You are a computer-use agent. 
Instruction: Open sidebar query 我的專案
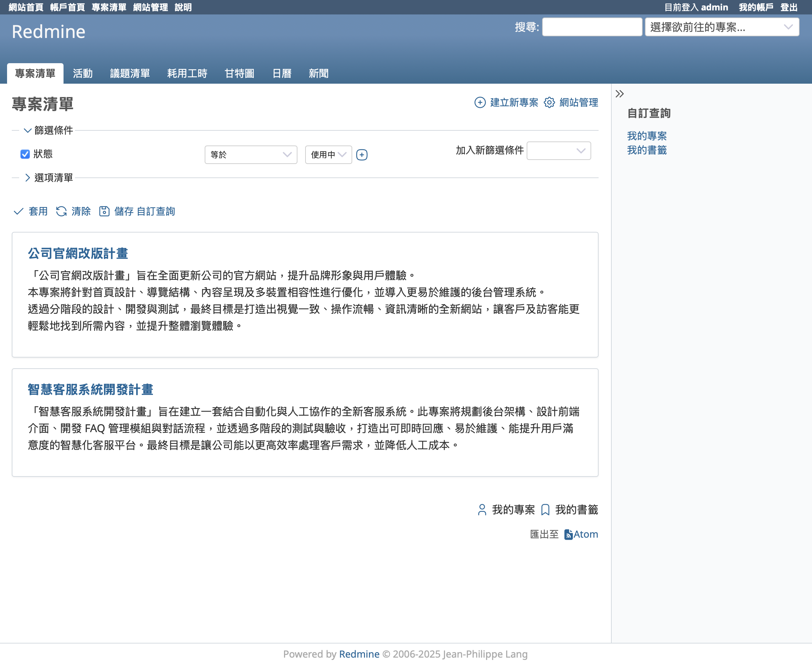[x=647, y=136]
